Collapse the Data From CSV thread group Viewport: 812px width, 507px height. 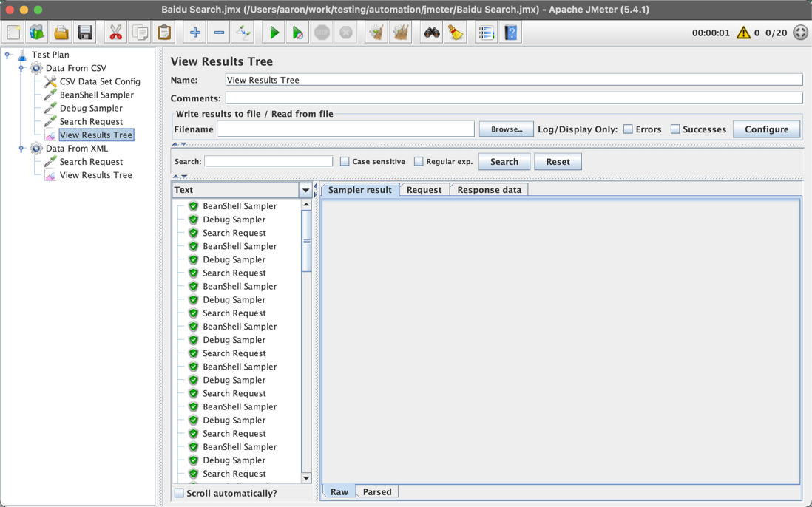[x=21, y=68]
